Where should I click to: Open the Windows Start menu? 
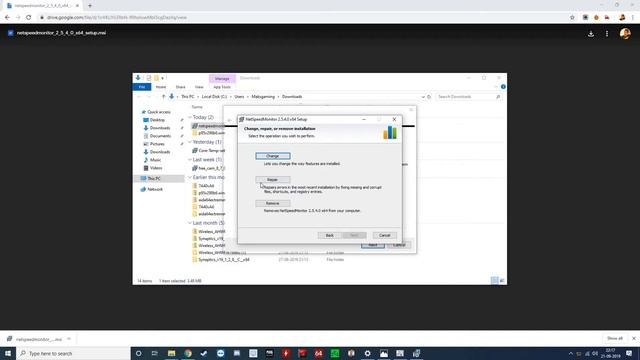(x=8, y=353)
